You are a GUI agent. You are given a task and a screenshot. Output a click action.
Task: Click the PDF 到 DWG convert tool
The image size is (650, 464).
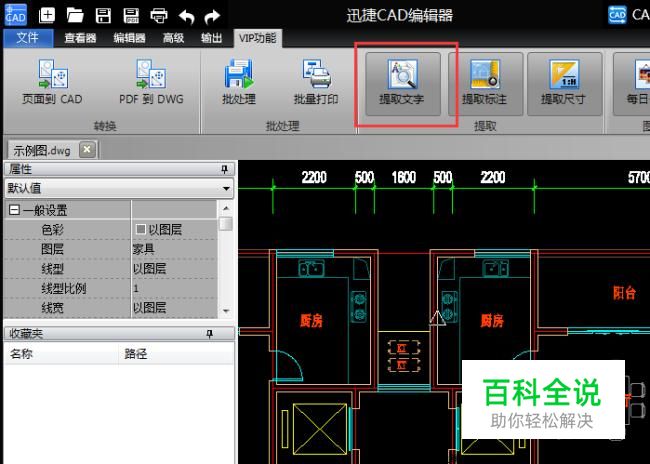click(151, 82)
